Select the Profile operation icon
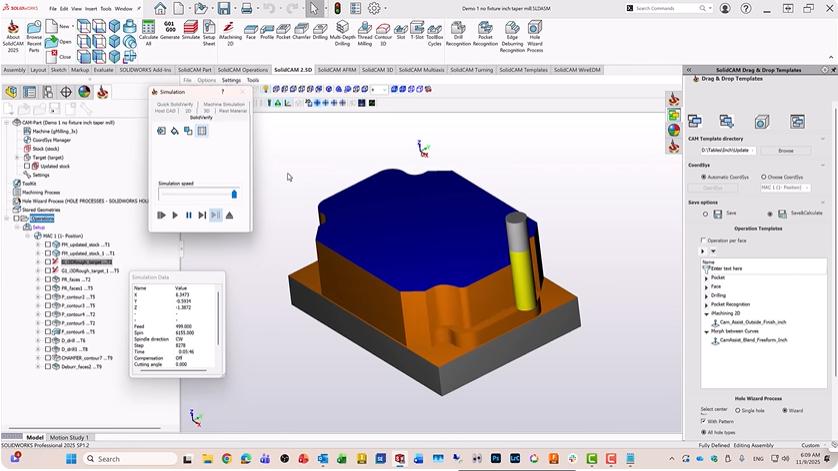 (267, 32)
